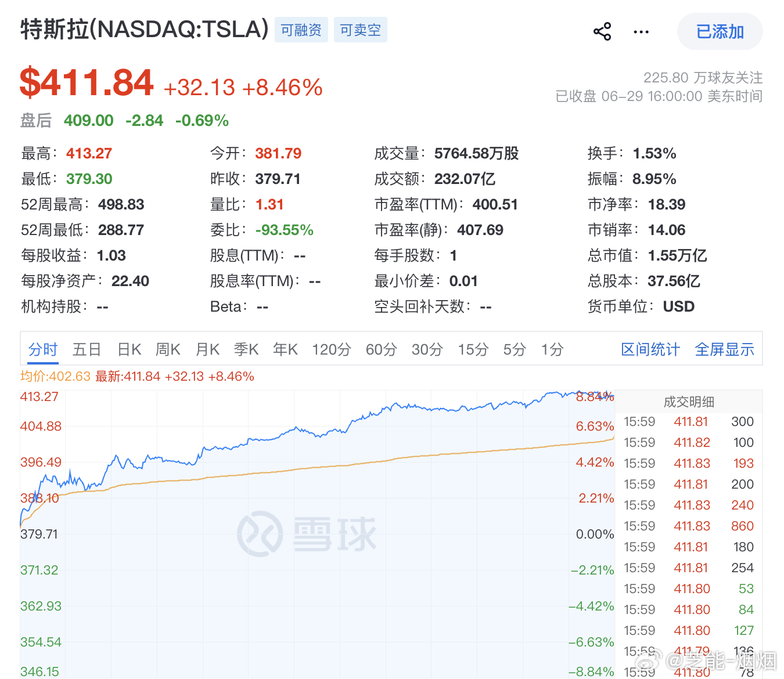Switch to the 周K chart tab
The image size is (784, 679).
168,349
